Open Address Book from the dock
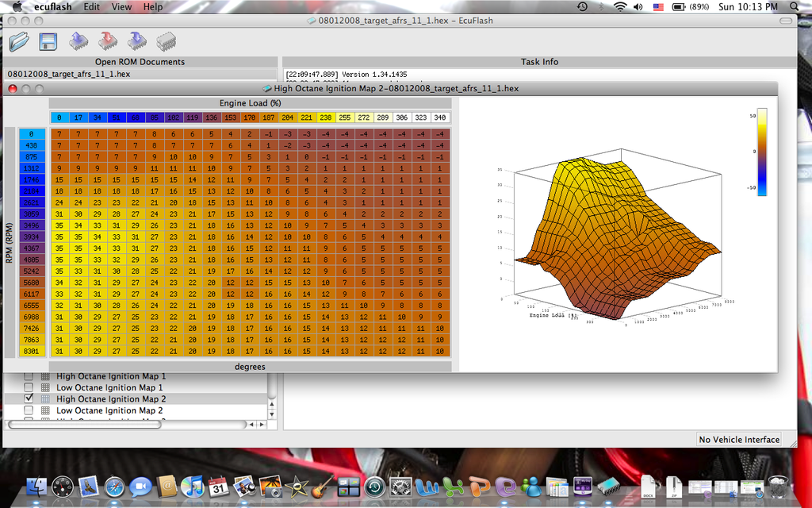Screen dimensions: 812x508 pos(167,487)
